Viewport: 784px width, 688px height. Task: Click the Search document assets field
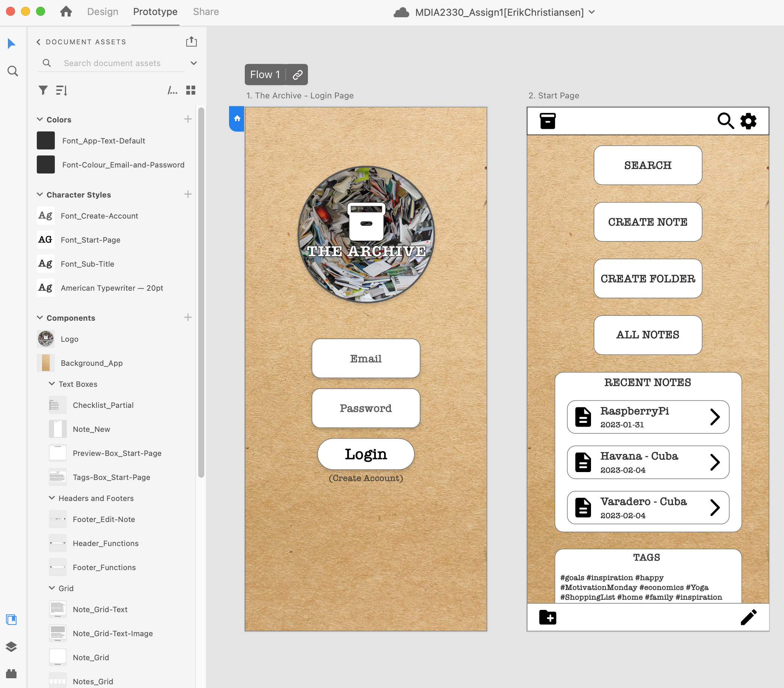pos(112,63)
